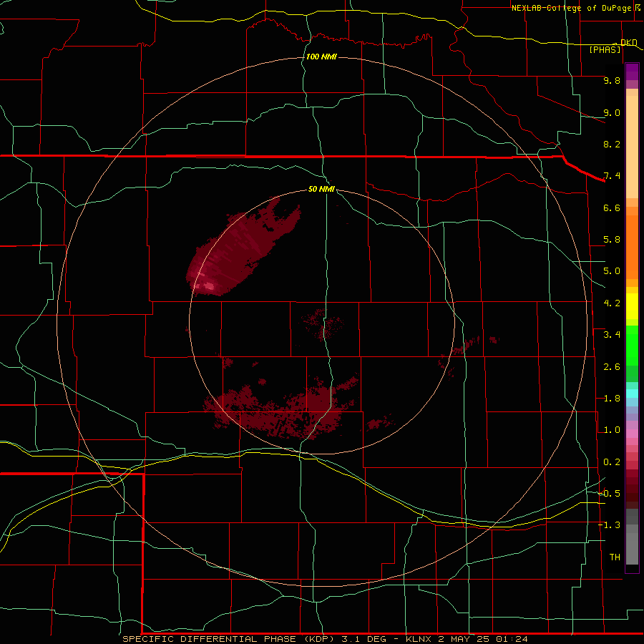Screen dimensions: 644x644
Task: Click the 50 NMI range ring label
Action: (321, 189)
